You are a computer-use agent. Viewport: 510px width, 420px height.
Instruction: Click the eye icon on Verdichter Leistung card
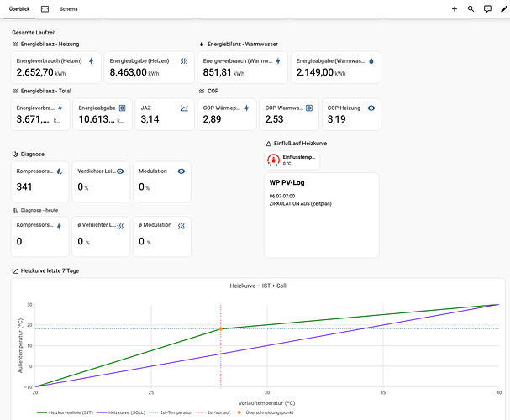[120, 171]
